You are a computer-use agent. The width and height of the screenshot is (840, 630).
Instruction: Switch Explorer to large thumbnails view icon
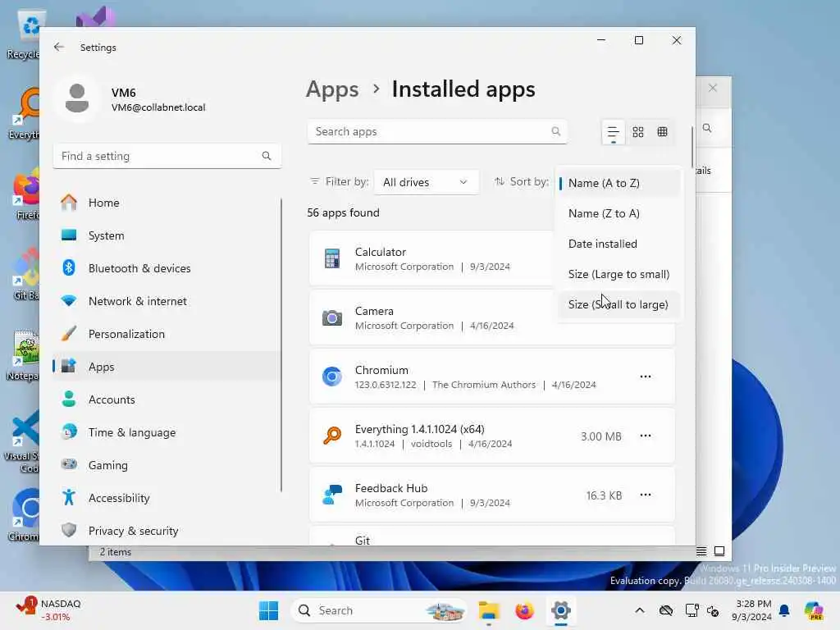point(719,551)
